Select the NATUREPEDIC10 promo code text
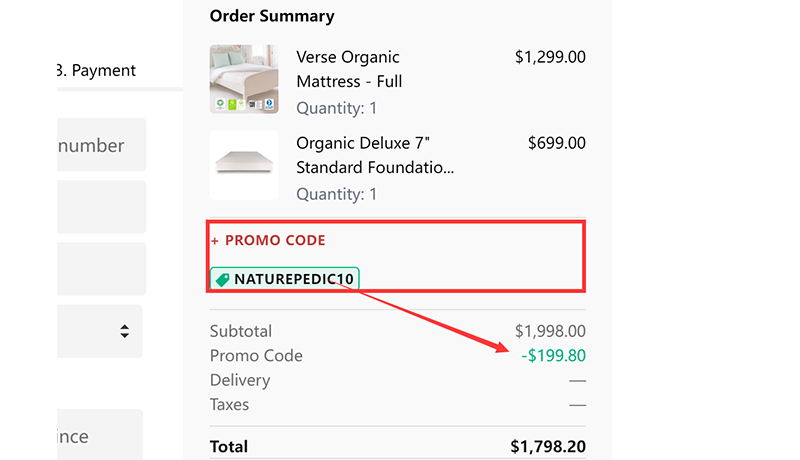 click(x=293, y=280)
